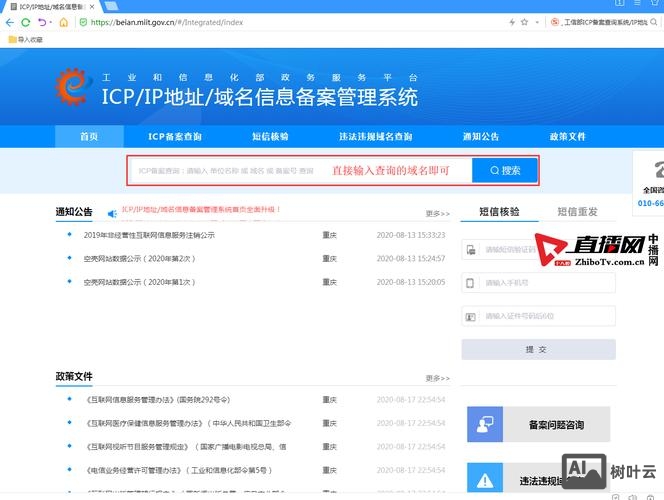Click the browser menu icon at top right

pyautogui.click(x=637, y=3)
